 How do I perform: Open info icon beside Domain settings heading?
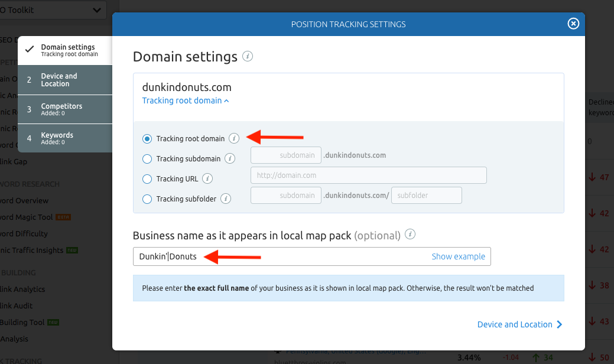click(248, 56)
